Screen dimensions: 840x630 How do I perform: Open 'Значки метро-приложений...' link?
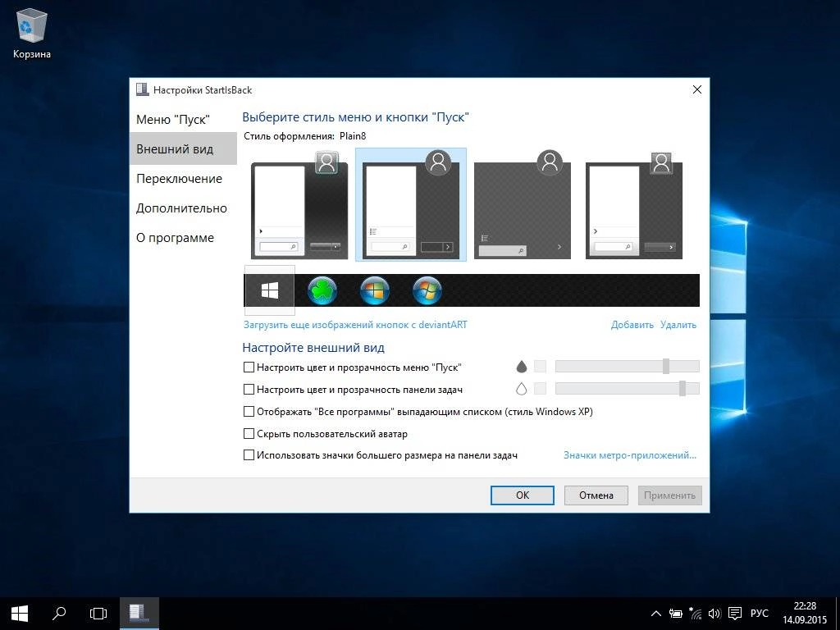[630, 454]
